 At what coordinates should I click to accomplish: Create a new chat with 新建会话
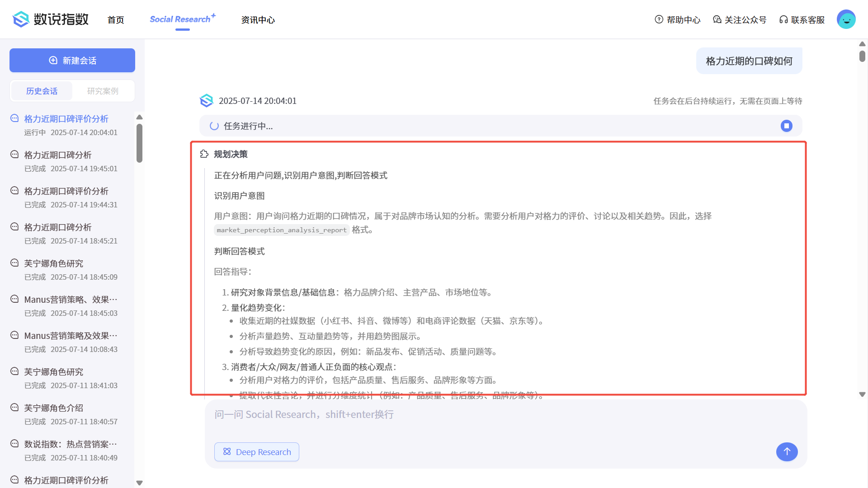[x=72, y=60]
